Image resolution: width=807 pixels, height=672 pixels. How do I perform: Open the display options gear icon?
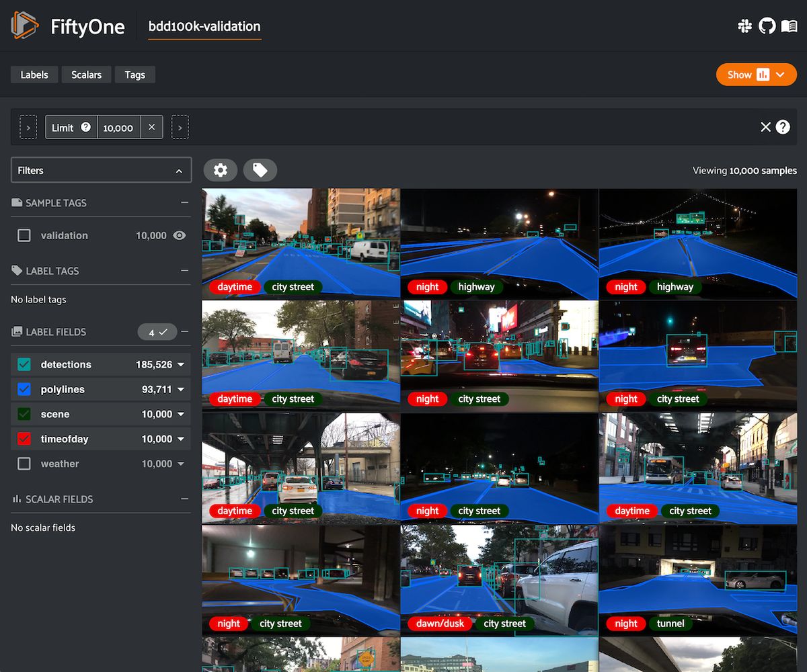tap(221, 170)
